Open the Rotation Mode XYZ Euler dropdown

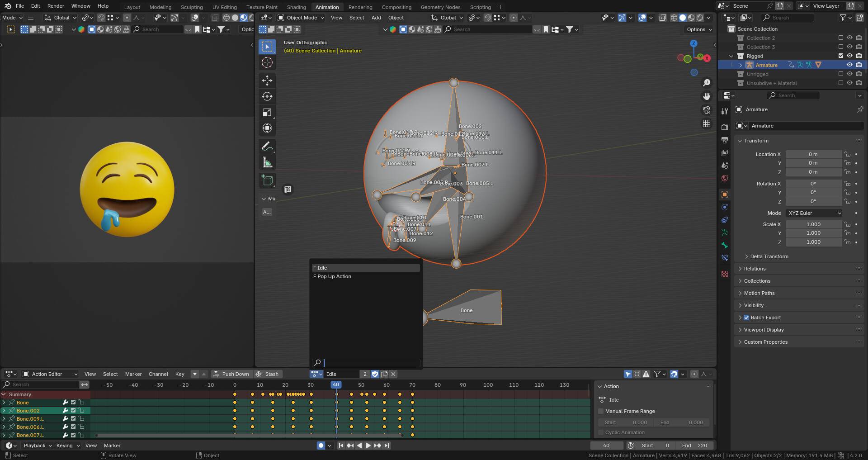(814, 213)
